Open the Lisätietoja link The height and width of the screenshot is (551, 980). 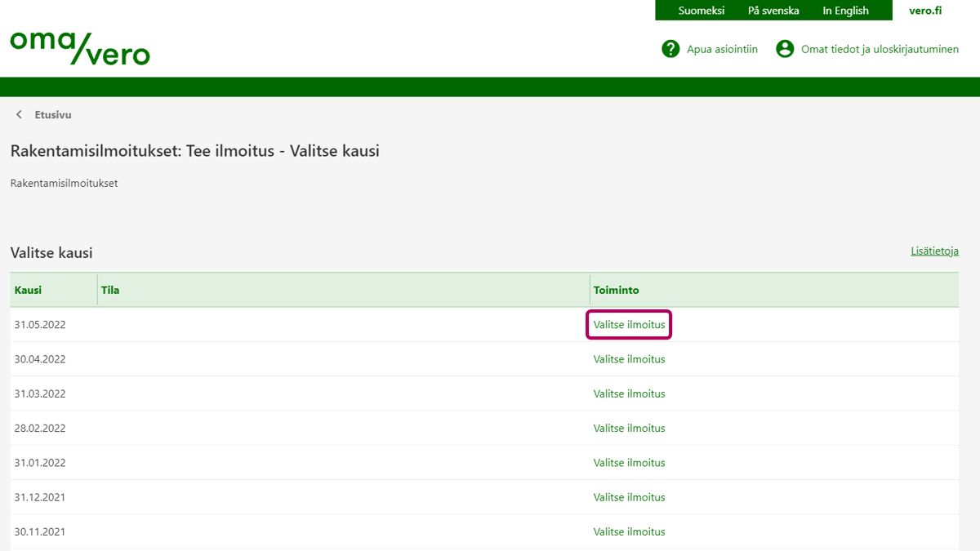click(x=934, y=251)
